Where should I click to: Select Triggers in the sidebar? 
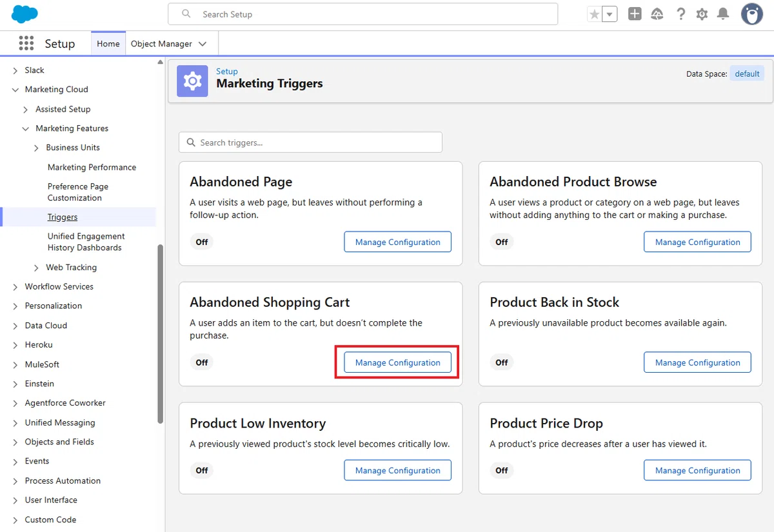[x=63, y=217]
